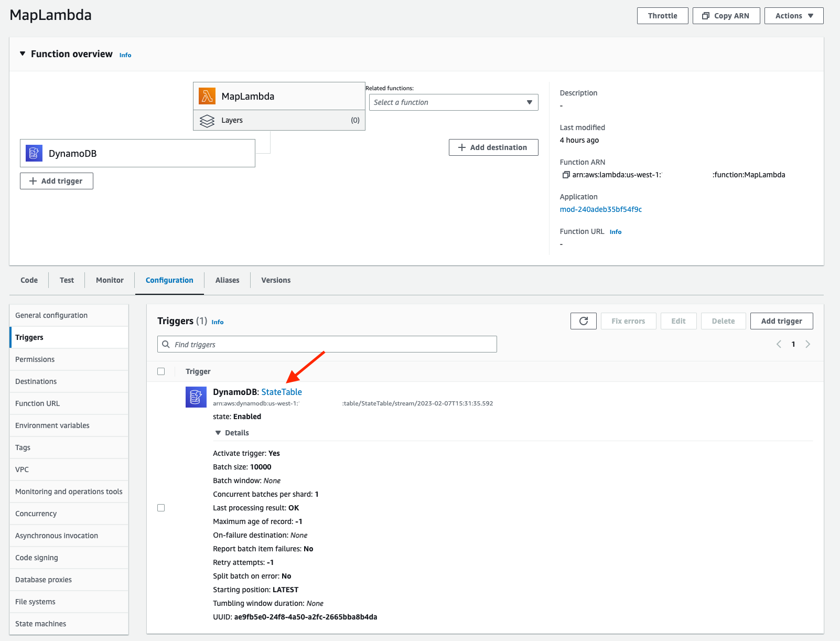Open the StateTable link
The width and height of the screenshot is (840, 641).
[282, 392]
